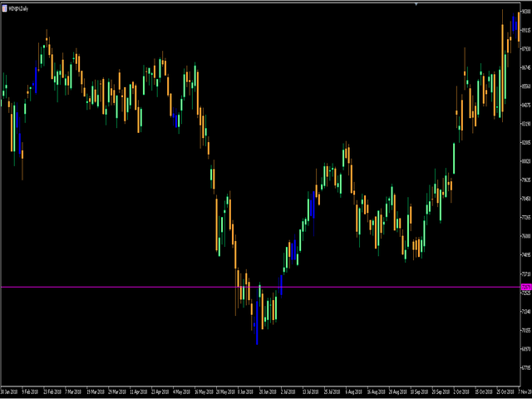
Task: Click the '30 Jan 2018' date label
Action: tap(10, 392)
